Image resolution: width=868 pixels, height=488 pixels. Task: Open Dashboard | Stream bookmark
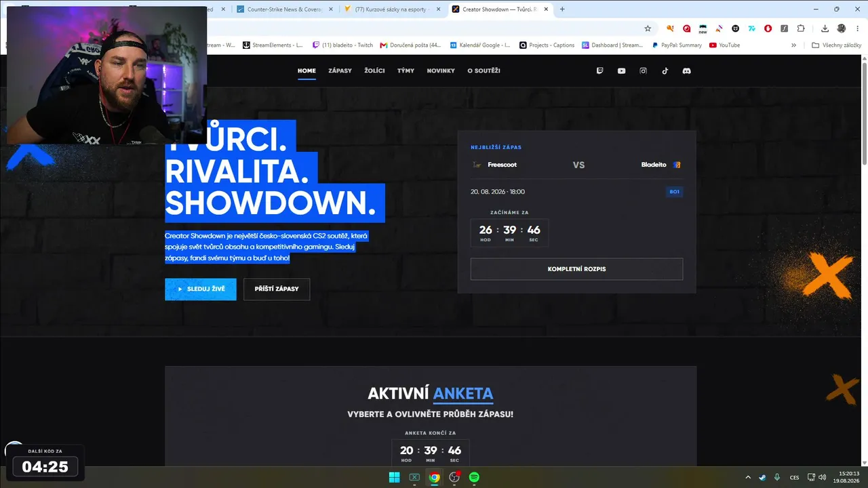[x=612, y=45]
